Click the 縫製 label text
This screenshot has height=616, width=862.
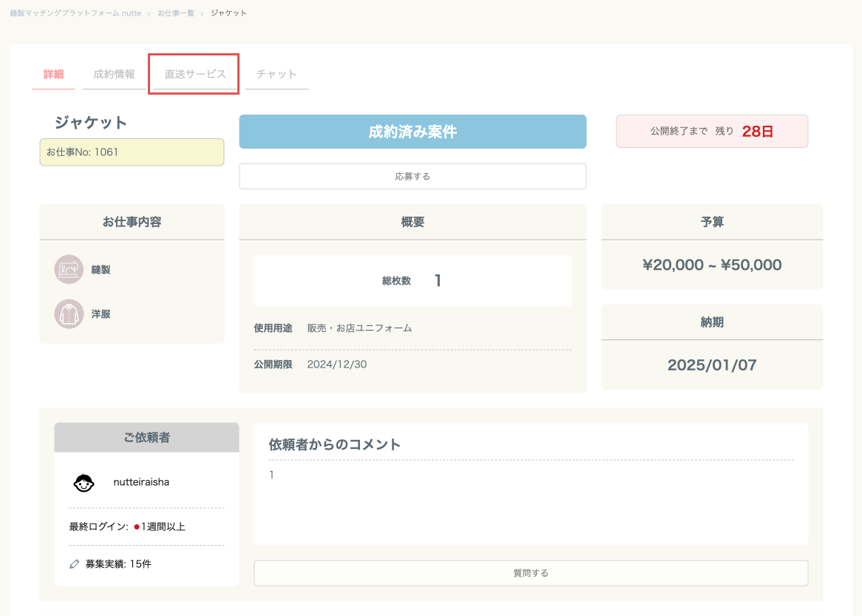pos(101,269)
